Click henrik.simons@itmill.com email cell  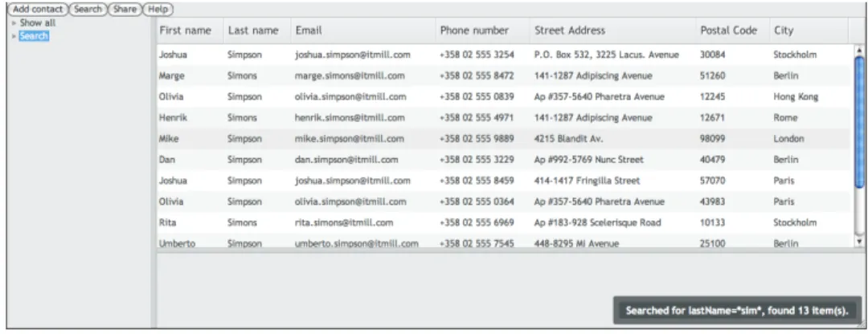click(350, 118)
